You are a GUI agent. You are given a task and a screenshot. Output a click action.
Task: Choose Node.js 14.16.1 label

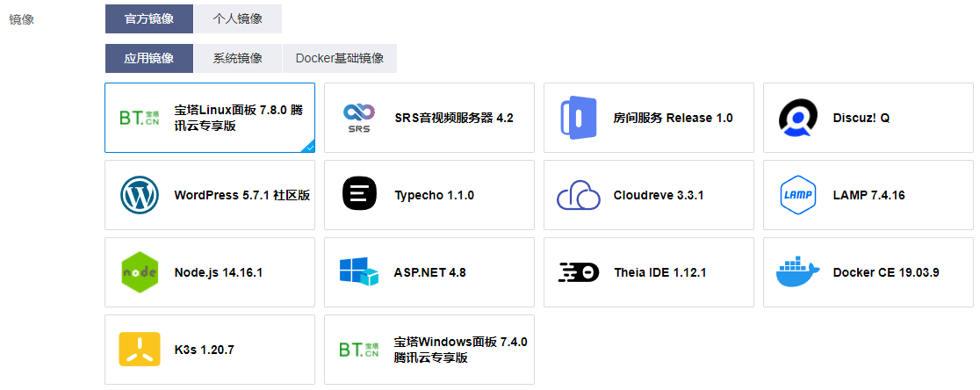218,272
